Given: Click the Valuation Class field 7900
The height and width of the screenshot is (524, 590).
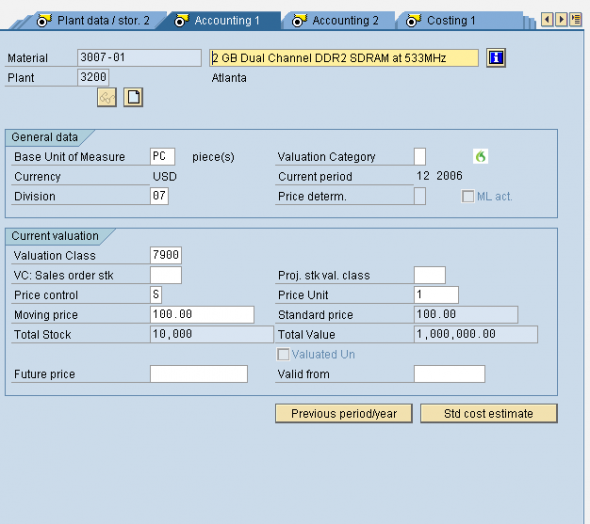Looking at the screenshot, I should tap(166, 255).
